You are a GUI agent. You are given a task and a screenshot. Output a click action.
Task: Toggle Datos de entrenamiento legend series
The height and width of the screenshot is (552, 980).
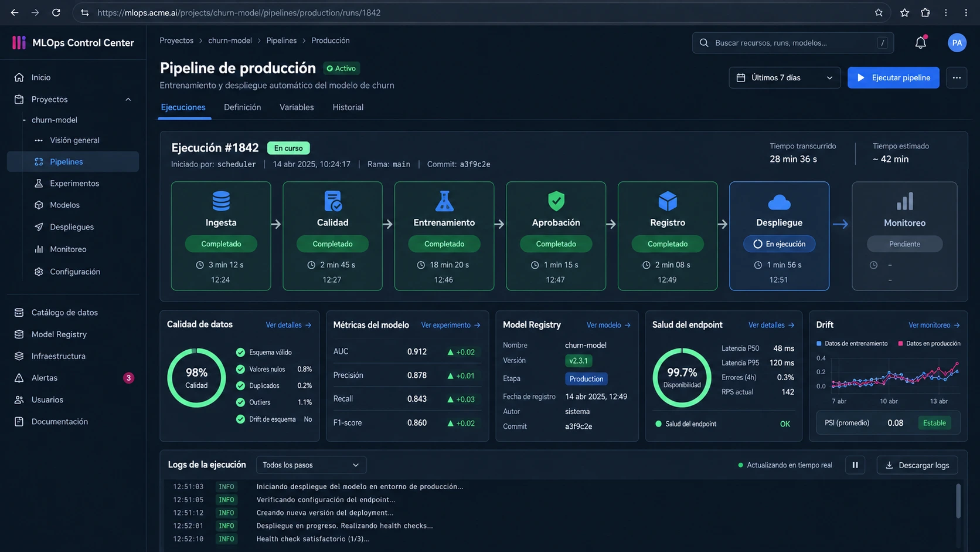[x=852, y=343]
